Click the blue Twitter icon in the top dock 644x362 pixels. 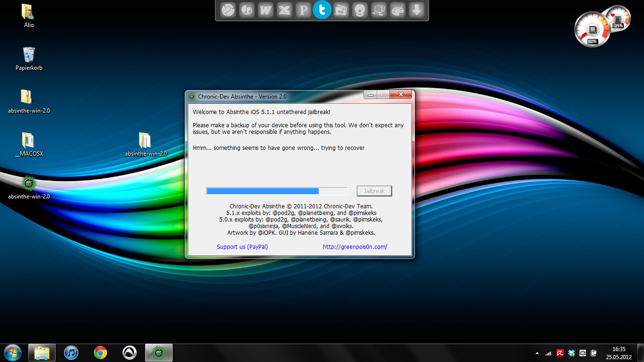tap(322, 10)
